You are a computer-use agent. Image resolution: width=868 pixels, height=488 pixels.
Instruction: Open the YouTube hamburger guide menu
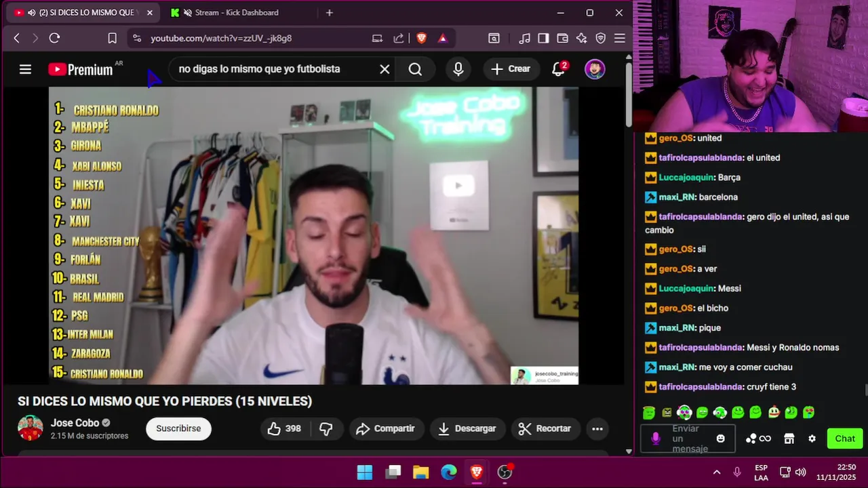click(25, 69)
